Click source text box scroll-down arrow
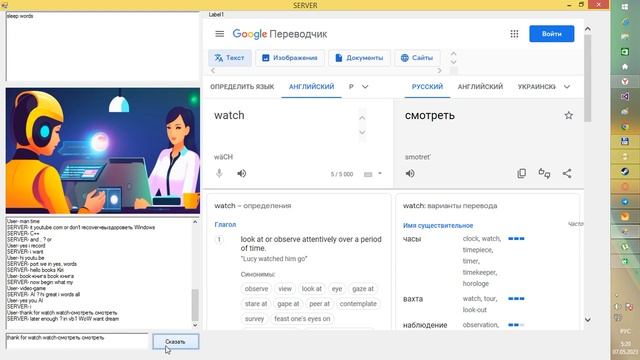Viewport: 640px width, 360px height. click(362, 133)
